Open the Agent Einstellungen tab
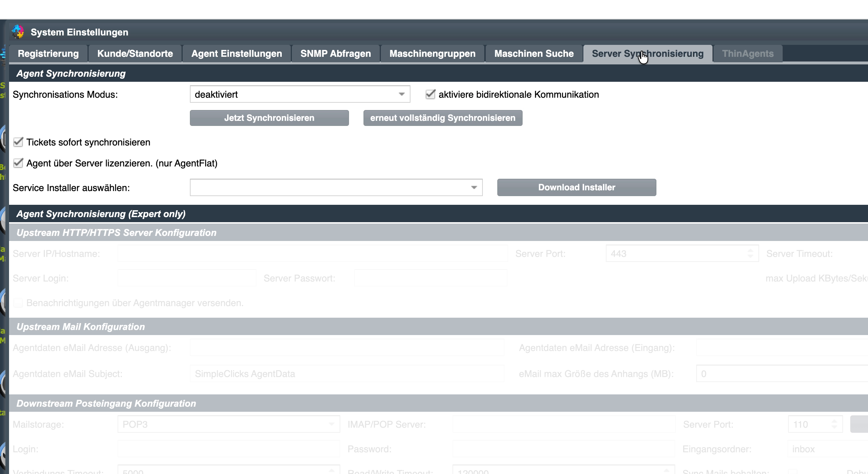Image resolution: width=868 pixels, height=474 pixels. pyautogui.click(x=237, y=54)
